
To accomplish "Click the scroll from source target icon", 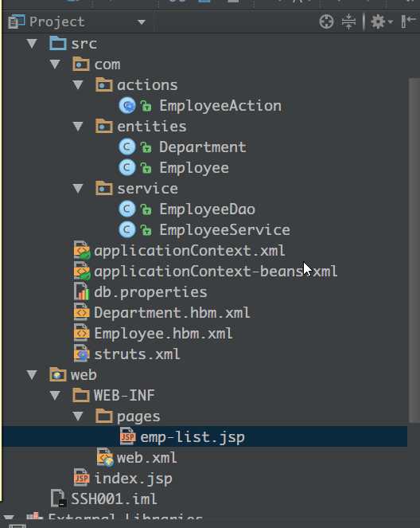I will 326,22.
